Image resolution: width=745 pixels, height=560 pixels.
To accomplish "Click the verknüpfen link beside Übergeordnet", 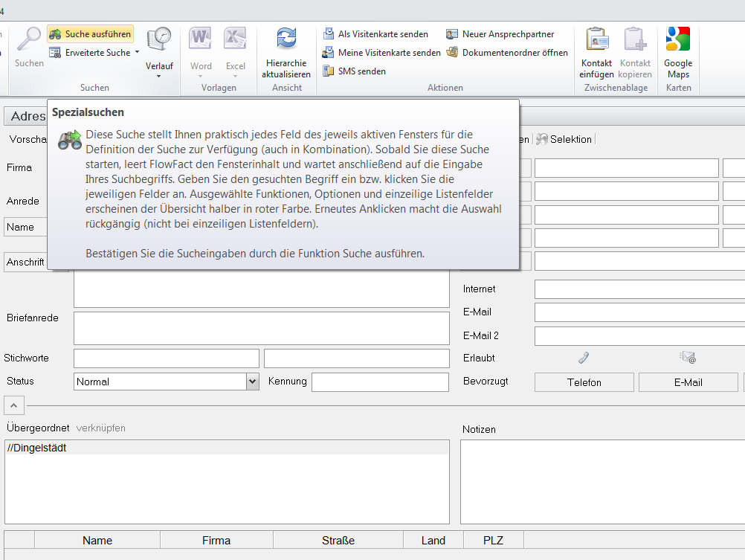I will [x=100, y=428].
